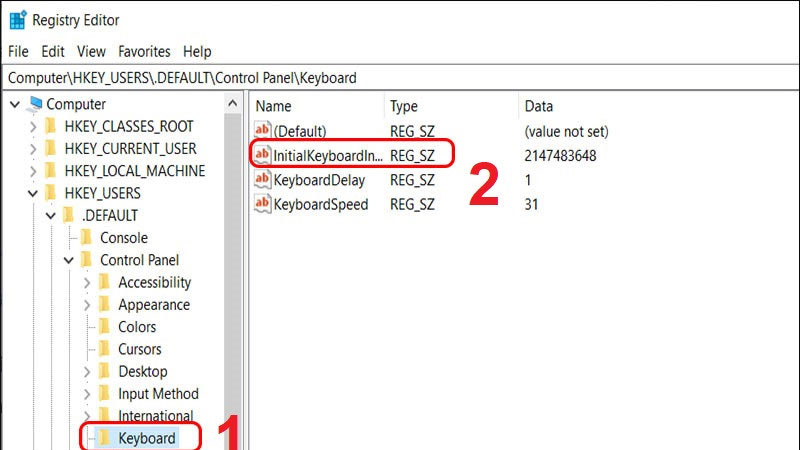The width and height of the screenshot is (800, 450).
Task: Click the (Default) string value icon
Action: click(263, 131)
